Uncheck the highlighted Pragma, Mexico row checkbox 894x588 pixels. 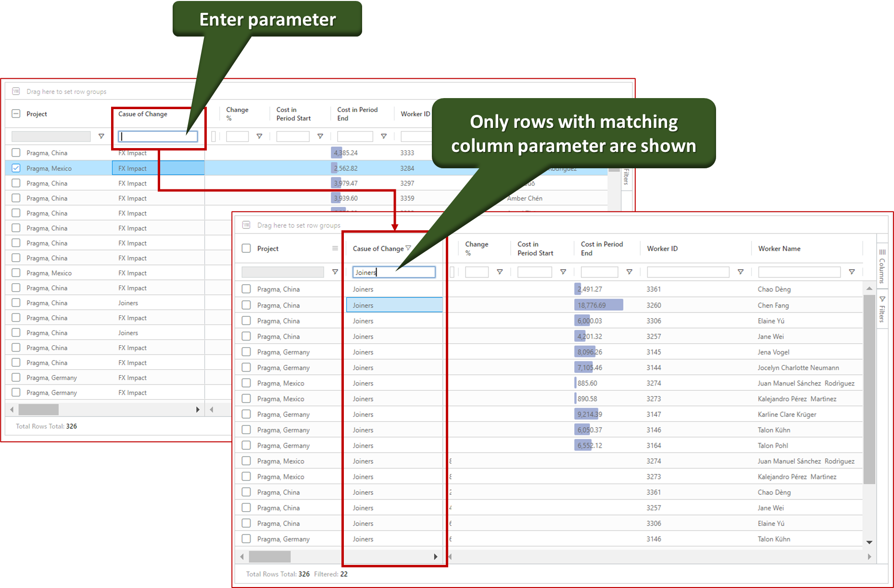tap(16, 168)
